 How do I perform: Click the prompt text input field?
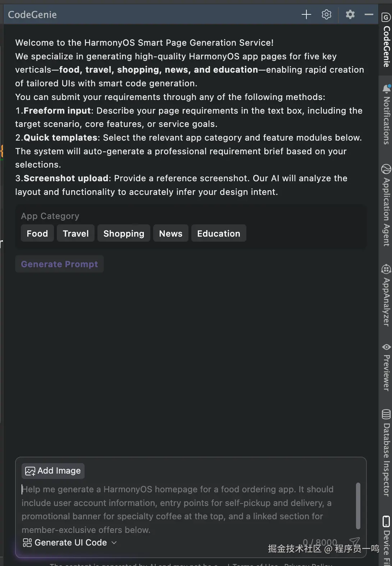(x=180, y=509)
